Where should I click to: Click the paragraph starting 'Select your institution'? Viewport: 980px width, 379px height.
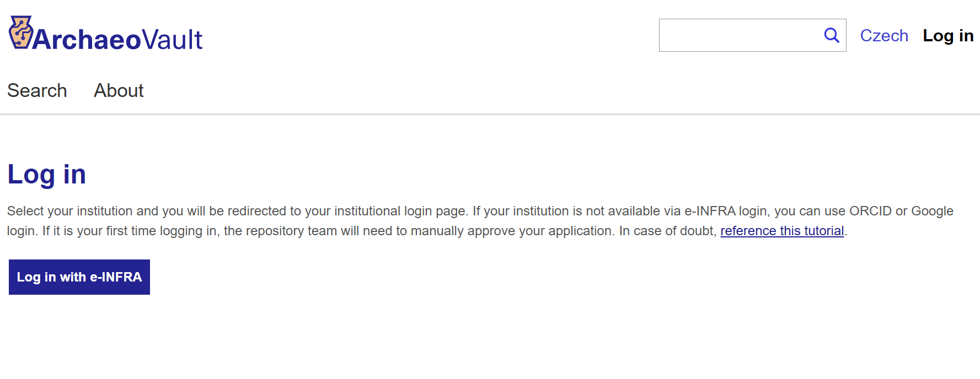point(480,221)
